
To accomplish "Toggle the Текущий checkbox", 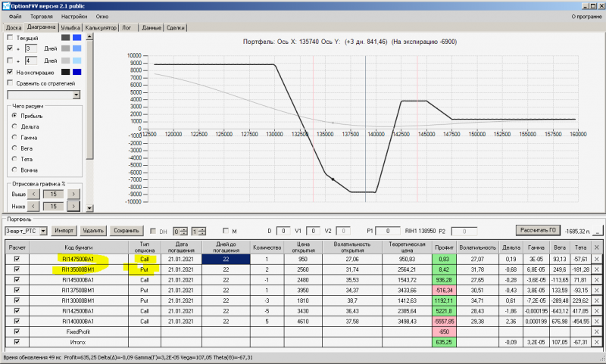I will click(x=10, y=37).
